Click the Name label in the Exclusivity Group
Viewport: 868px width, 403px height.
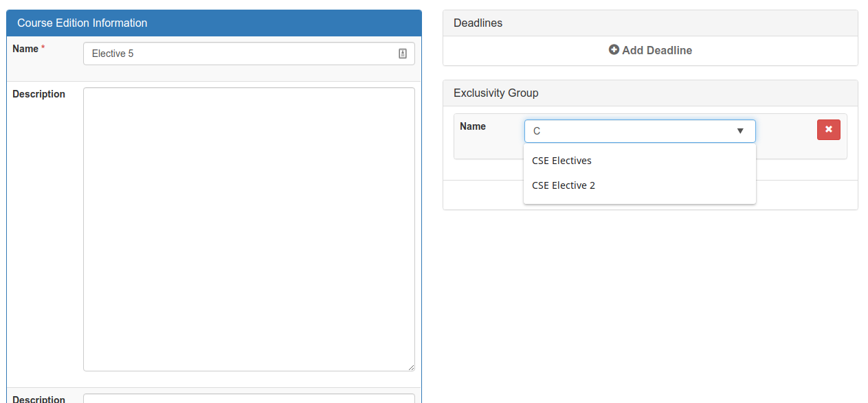click(473, 126)
